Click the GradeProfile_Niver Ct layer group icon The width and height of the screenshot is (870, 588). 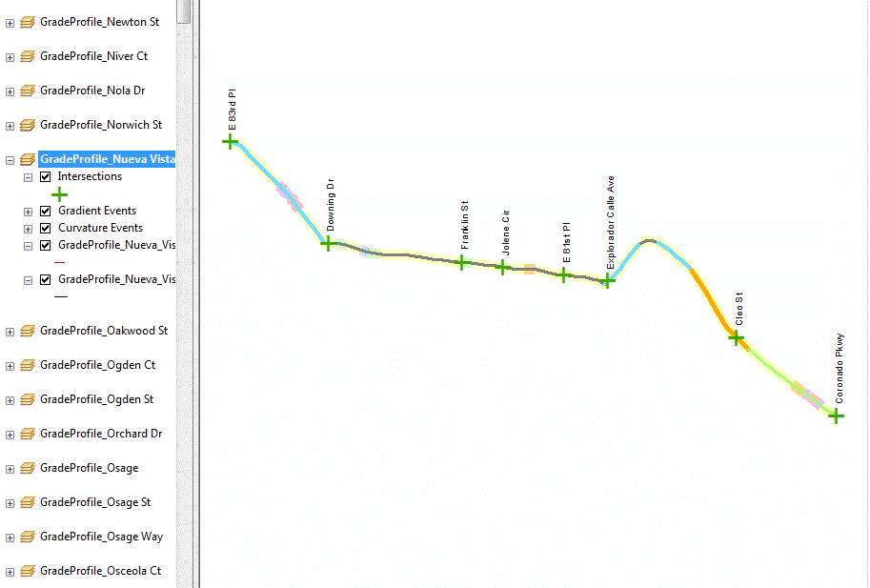pyautogui.click(x=28, y=57)
